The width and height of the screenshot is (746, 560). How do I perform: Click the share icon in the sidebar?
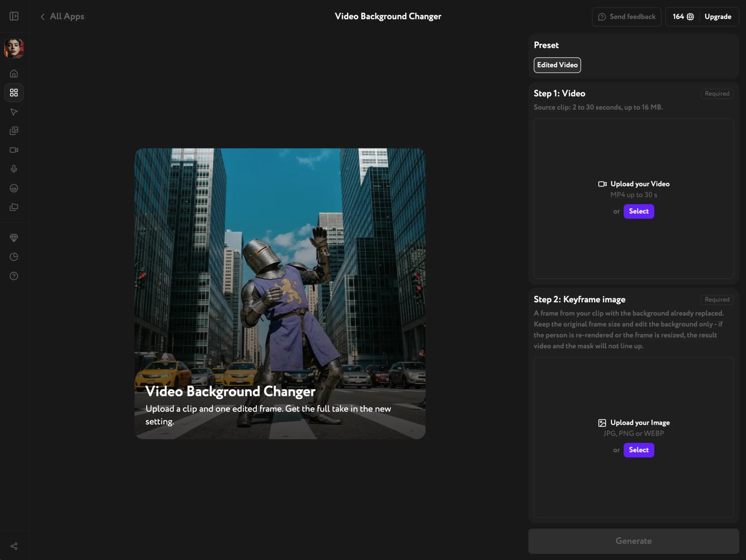14,546
